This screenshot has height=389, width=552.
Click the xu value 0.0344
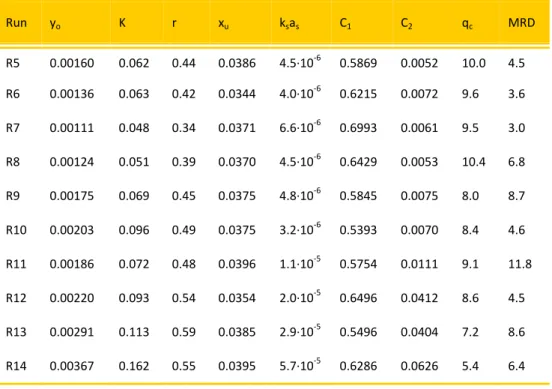[237, 94]
